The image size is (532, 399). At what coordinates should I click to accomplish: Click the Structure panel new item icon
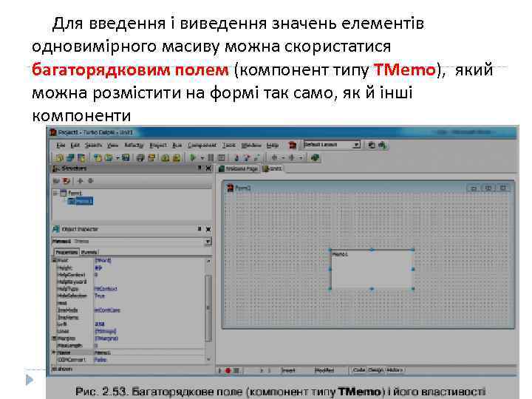56,181
